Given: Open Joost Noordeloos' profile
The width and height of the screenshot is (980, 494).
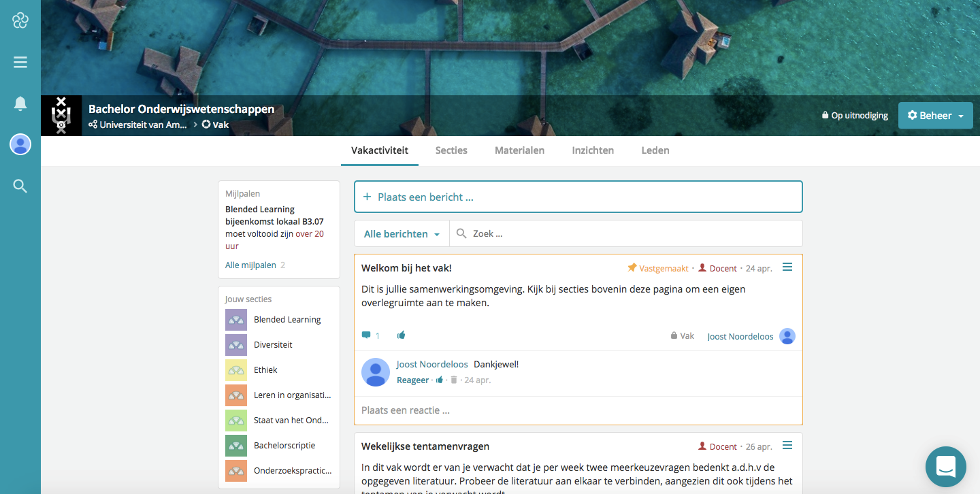Looking at the screenshot, I should 740,335.
